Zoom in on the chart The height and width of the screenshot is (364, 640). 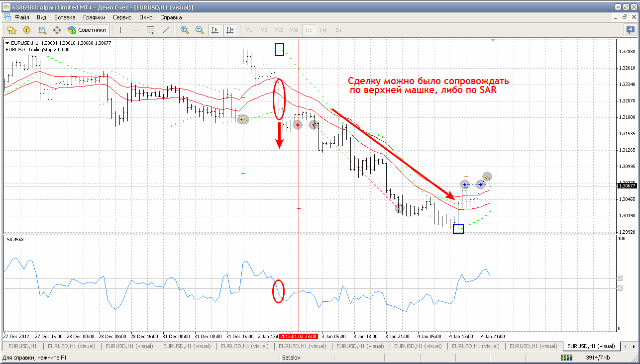click(x=185, y=30)
